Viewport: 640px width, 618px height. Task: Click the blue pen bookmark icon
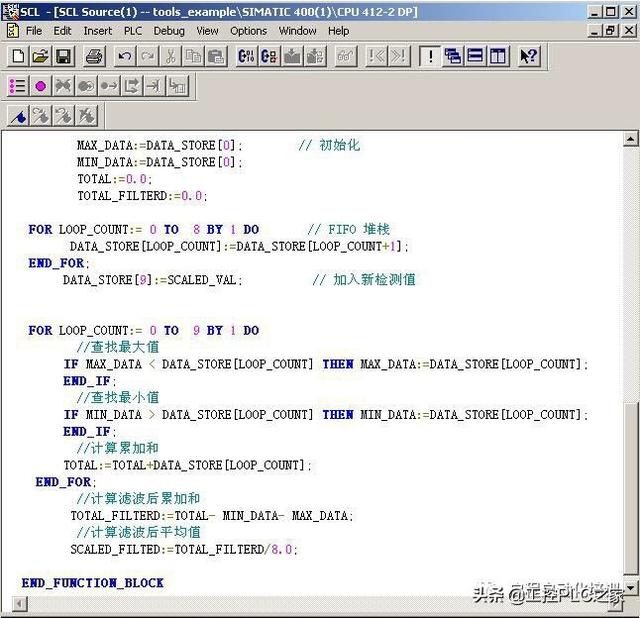click(18, 116)
